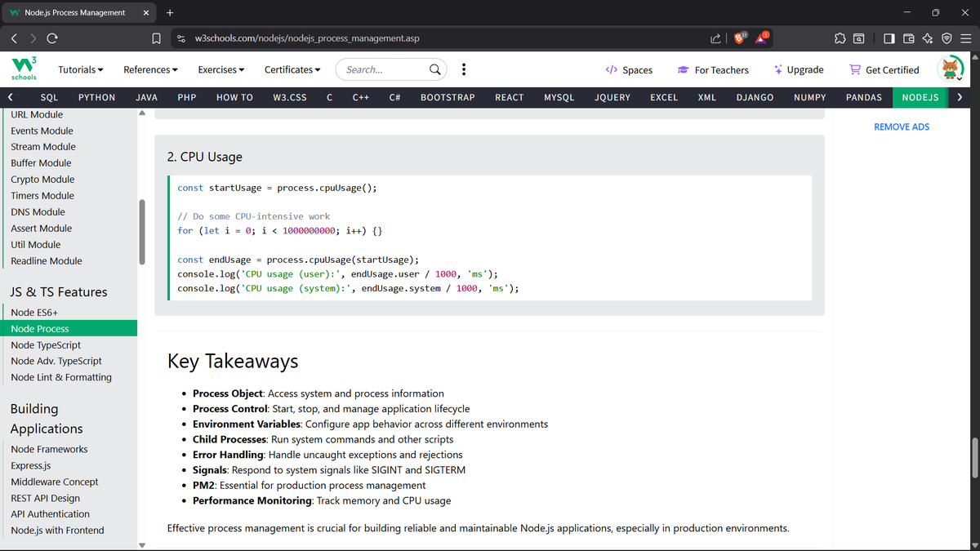This screenshot has height=551, width=980.
Task: Expand the Exercises dropdown
Action: [221, 69]
